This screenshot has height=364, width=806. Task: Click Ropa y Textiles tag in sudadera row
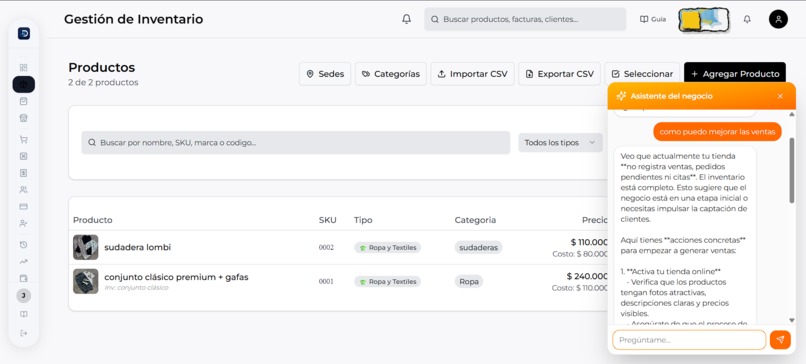click(388, 247)
